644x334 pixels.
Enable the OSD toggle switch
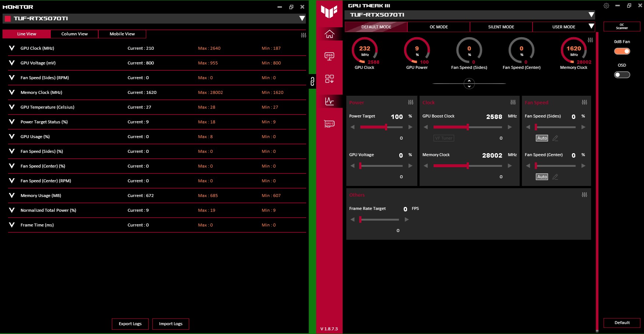(x=622, y=75)
